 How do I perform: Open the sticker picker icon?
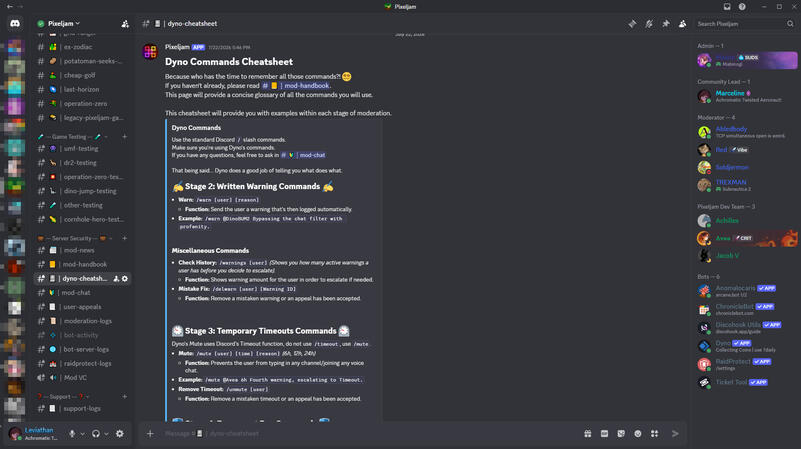[x=621, y=434]
